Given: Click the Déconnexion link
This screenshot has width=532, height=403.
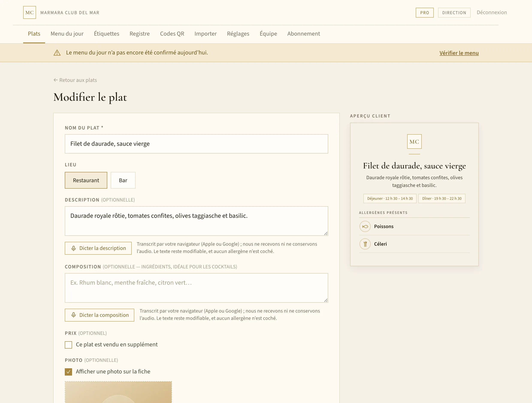Looking at the screenshot, I should coord(492,12).
